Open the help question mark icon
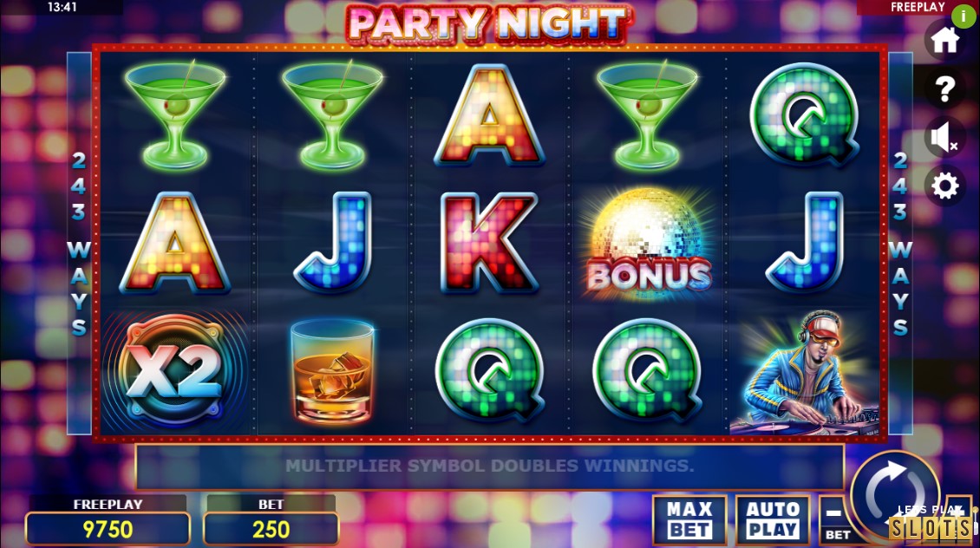 tap(944, 88)
